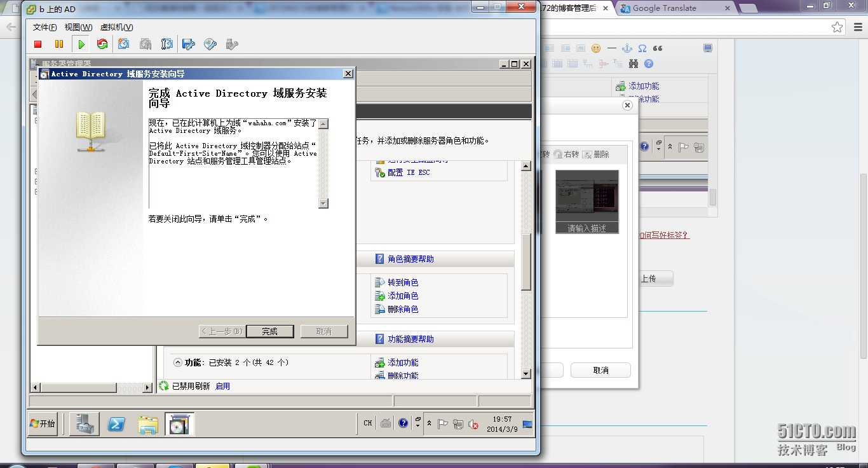Click the 上一步(B) button in wizard
Screen dimensions: 868x468
coord(222,331)
